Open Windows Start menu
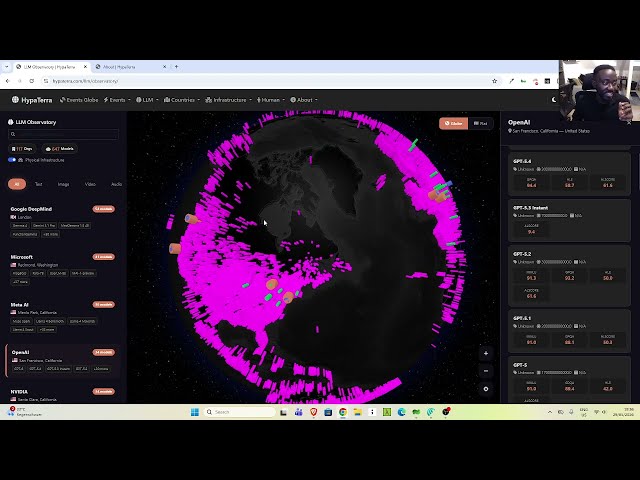The width and height of the screenshot is (640, 480). [x=195, y=412]
